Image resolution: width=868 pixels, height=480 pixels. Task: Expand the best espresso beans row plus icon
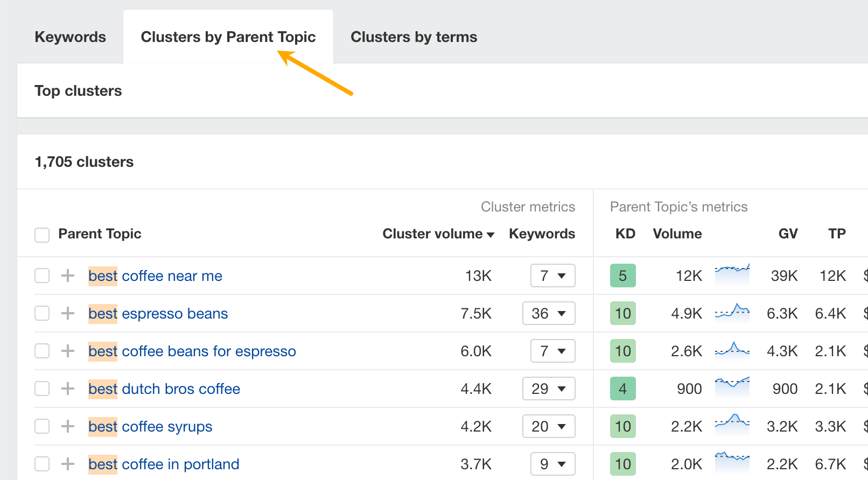point(68,314)
